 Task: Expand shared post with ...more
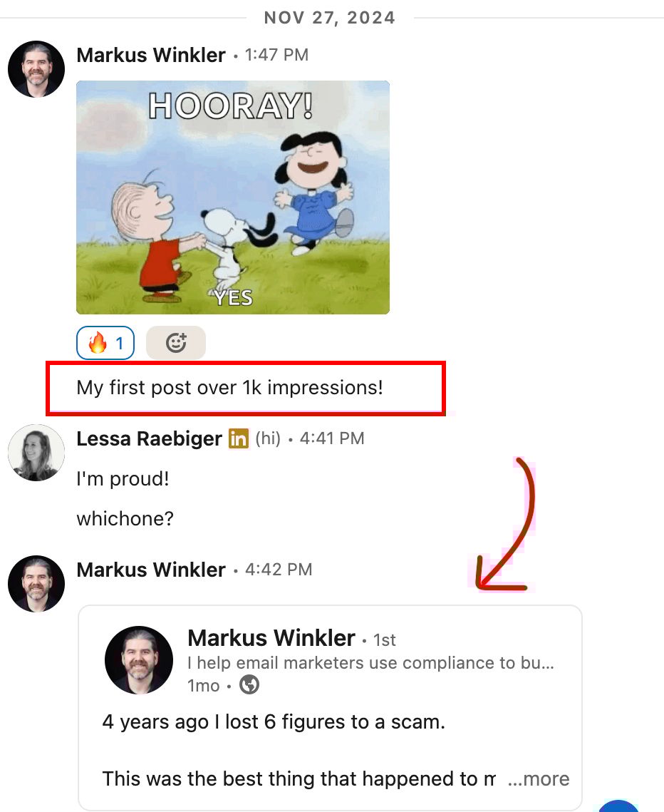tap(538, 779)
